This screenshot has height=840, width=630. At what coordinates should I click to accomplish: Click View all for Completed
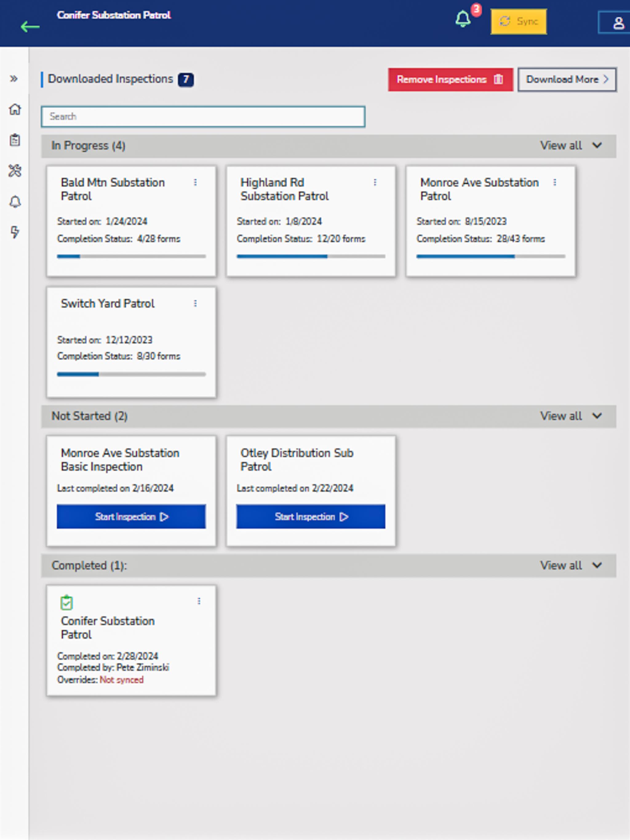561,565
